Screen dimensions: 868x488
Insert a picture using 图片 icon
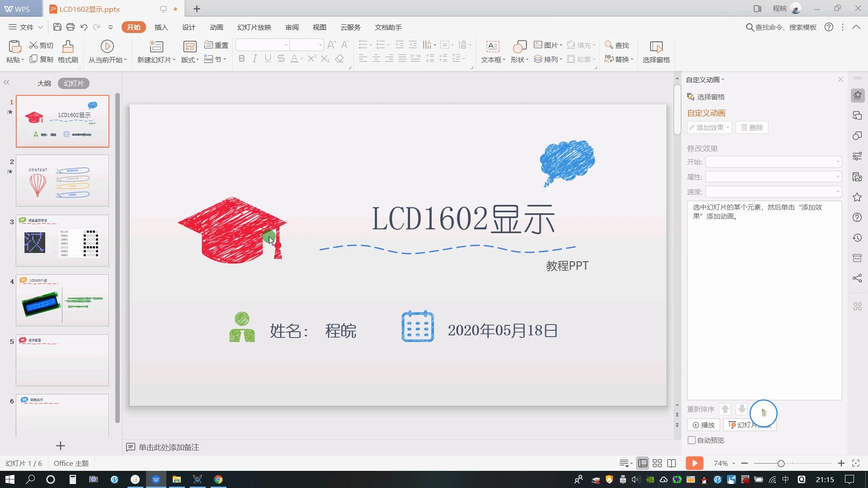547,45
